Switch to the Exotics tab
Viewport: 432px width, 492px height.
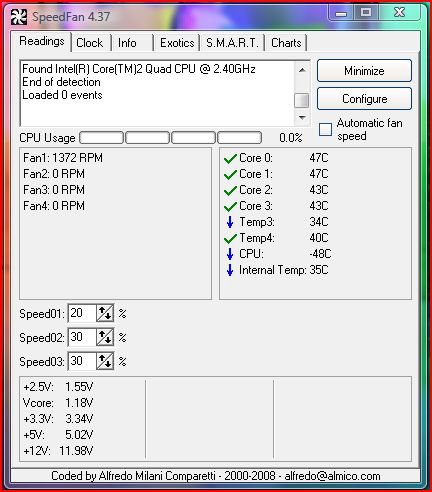(177, 43)
